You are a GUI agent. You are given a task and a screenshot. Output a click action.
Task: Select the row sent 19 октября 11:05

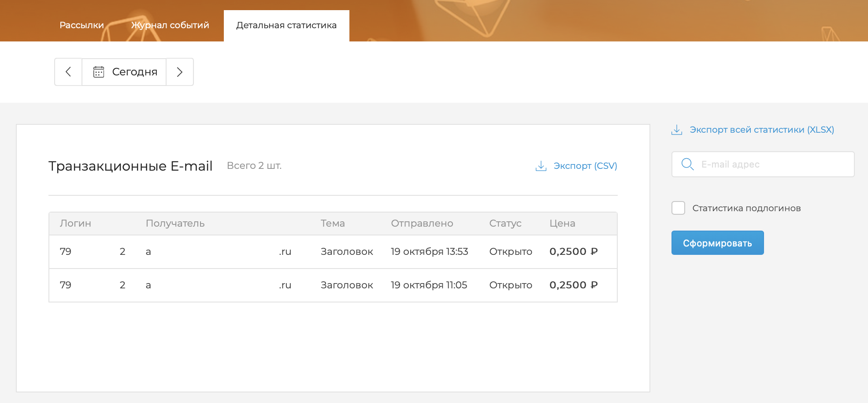click(428, 285)
